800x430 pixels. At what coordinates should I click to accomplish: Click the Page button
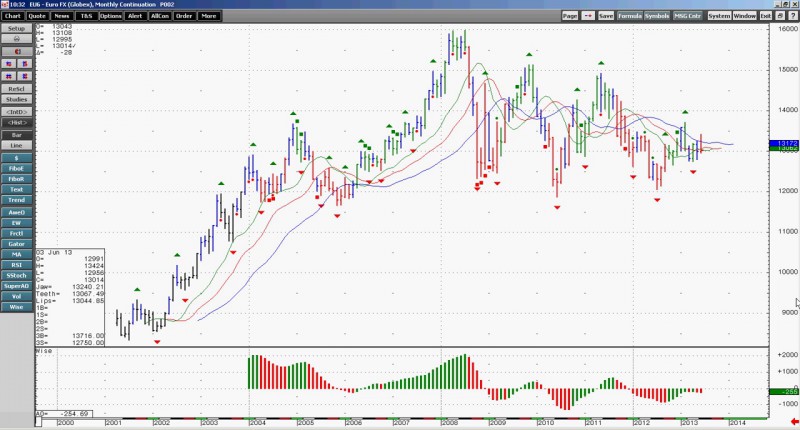click(x=570, y=16)
